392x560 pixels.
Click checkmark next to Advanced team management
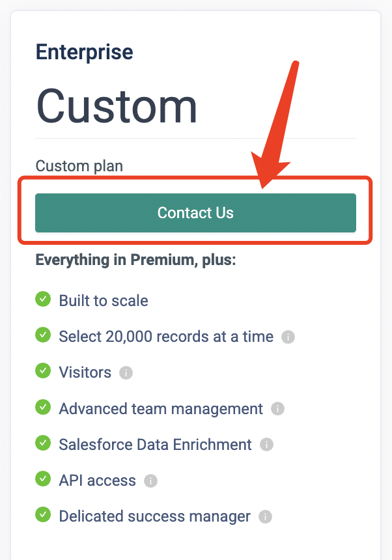click(43, 408)
